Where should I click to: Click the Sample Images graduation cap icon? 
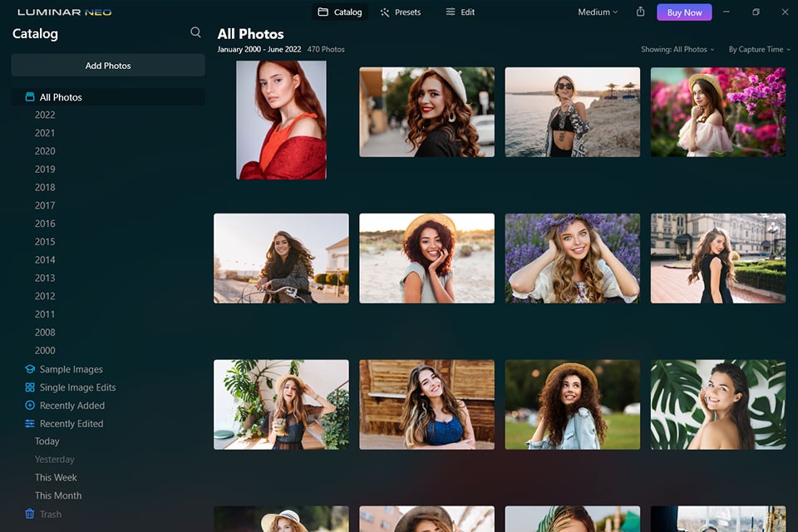coord(30,369)
